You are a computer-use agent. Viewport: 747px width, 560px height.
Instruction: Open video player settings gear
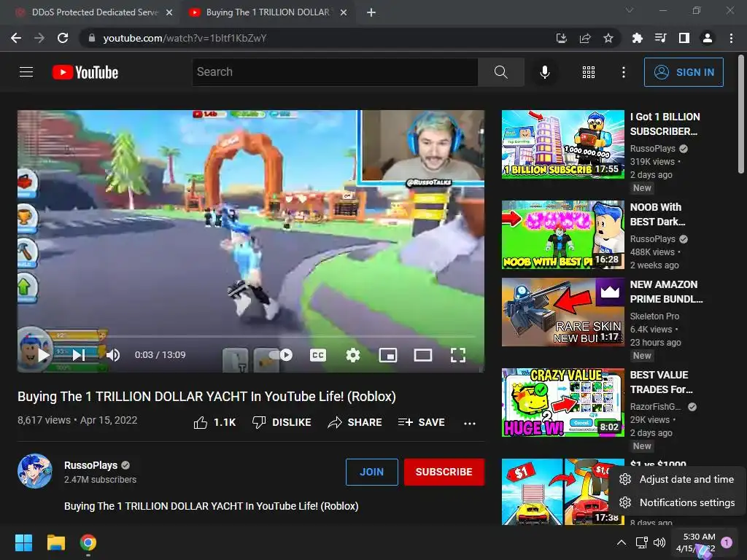pyautogui.click(x=352, y=355)
